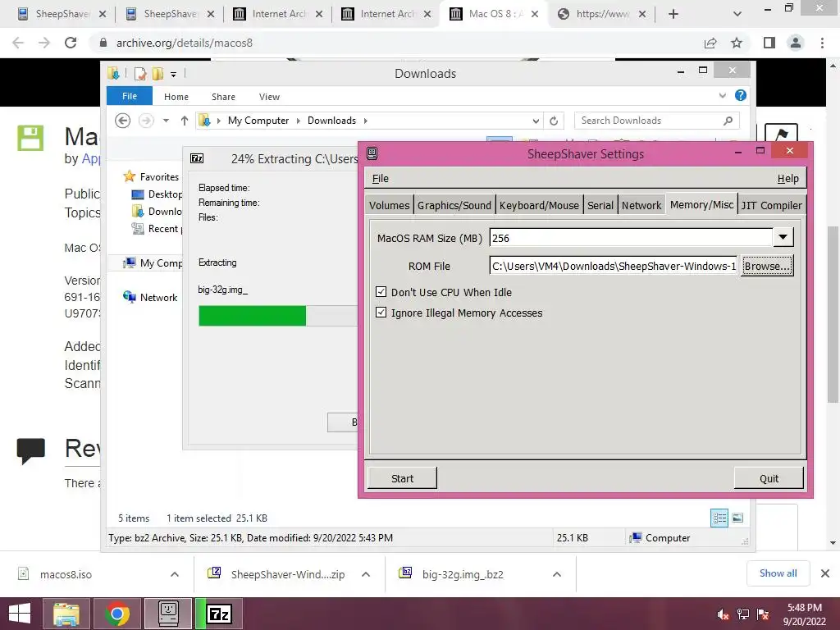Click the muted volume tray icon
The image size is (840, 630).
pos(723,614)
